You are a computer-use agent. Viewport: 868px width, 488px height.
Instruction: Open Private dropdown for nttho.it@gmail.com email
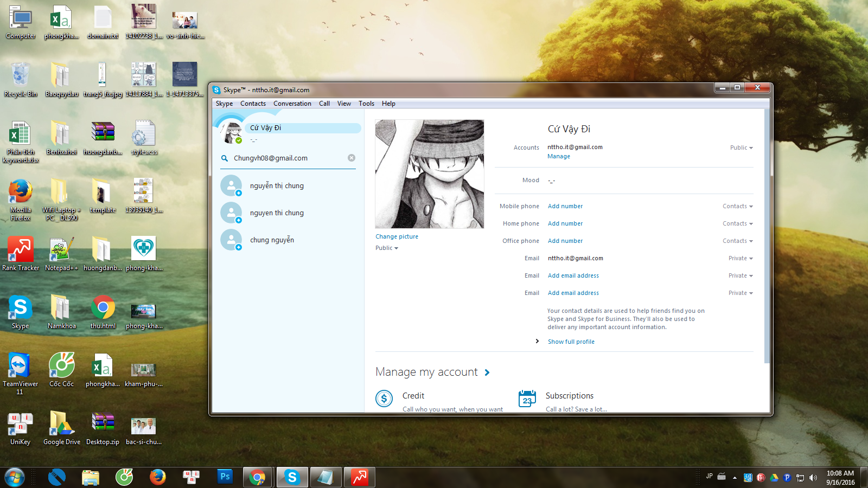coord(740,258)
